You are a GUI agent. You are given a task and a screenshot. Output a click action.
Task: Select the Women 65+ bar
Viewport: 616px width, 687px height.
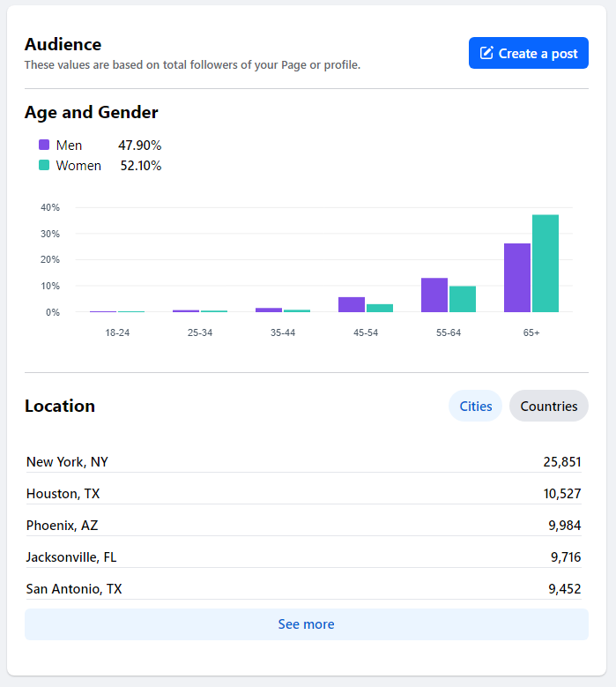[545, 264]
